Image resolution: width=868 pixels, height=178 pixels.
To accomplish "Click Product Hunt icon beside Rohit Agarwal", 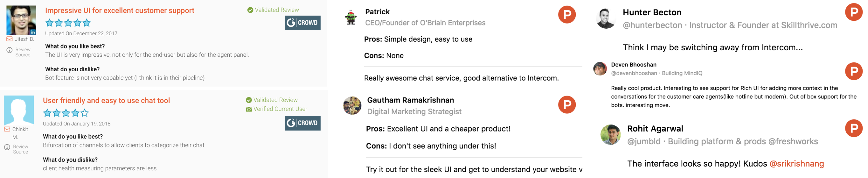I will point(853,128).
